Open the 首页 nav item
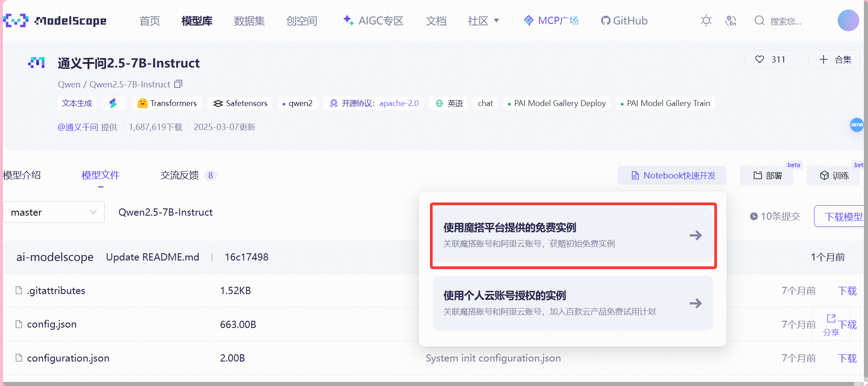Viewport: 868px width, 386px height. tap(150, 21)
